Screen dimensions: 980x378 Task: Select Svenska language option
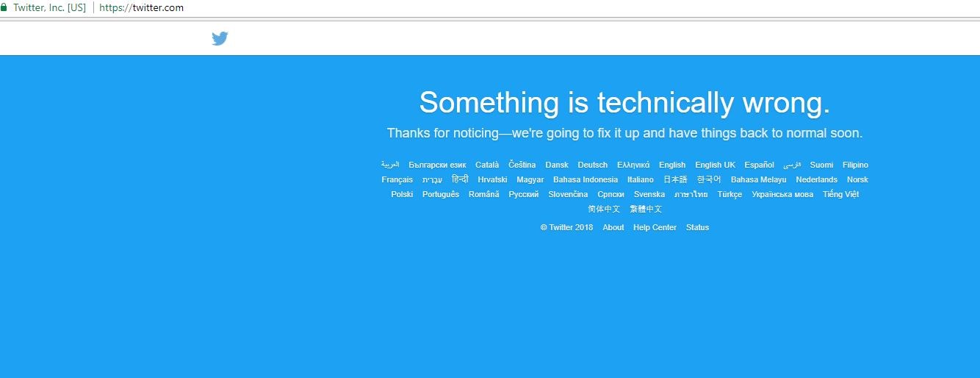(649, 194)
